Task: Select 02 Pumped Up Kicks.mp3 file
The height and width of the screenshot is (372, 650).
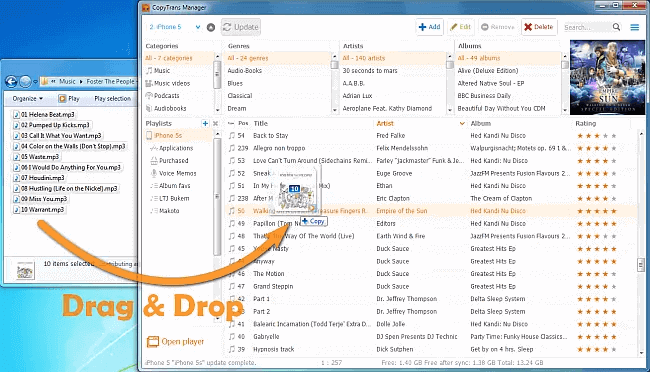Action: [x=52, y=125]
